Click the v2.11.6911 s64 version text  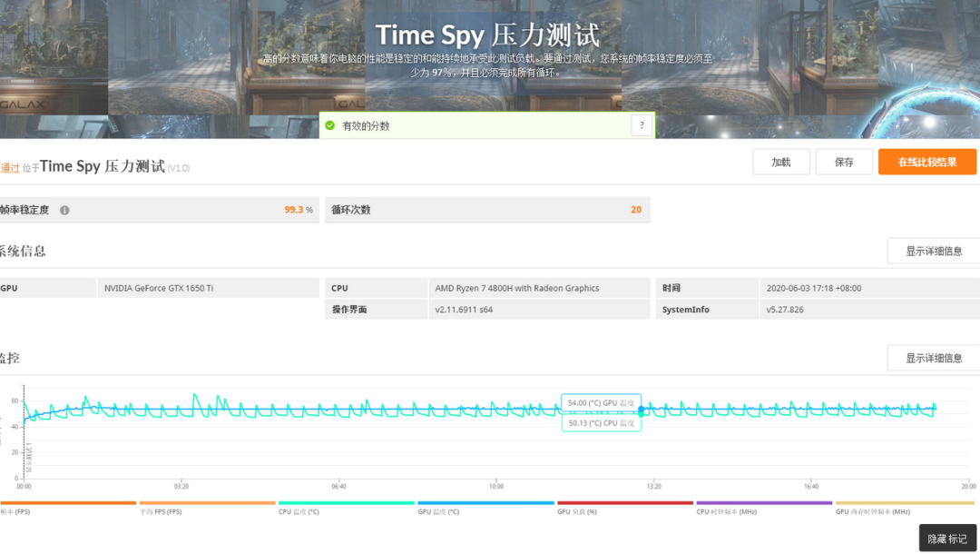464,310
